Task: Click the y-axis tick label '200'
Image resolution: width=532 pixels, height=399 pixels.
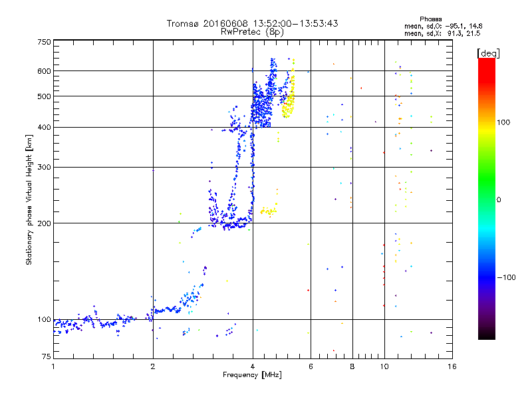Action: (44, 223)
